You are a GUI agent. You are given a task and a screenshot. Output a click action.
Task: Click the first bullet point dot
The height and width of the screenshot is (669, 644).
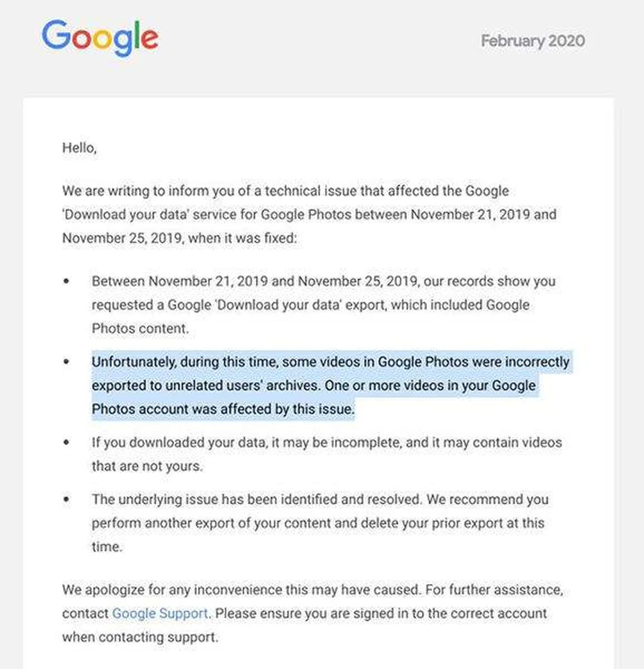click(66, 281)
